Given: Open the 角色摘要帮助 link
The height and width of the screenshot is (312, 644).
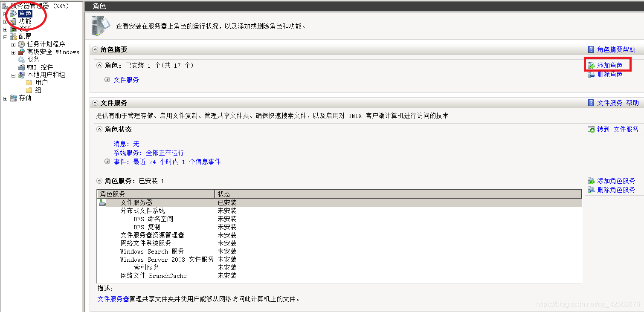Looking at the screenshot, I should pyautogui.click(x=616, y=49).
